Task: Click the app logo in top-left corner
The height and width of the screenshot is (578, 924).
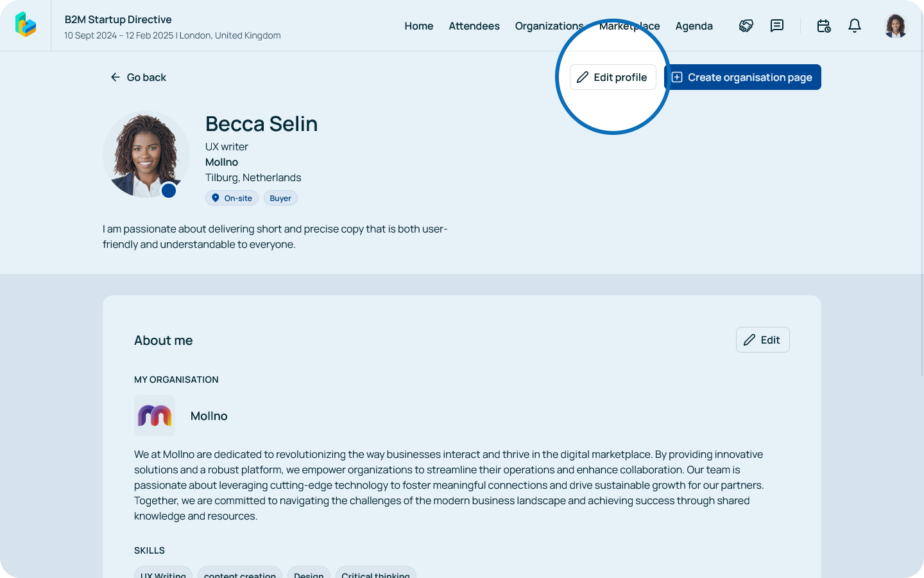Action: click(26, 25)
